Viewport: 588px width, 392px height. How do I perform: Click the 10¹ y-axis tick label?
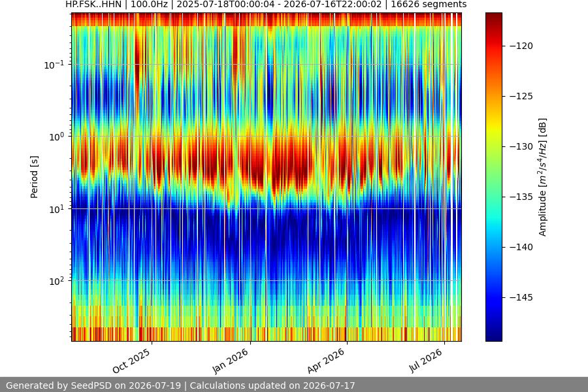(x=56, y=209)
